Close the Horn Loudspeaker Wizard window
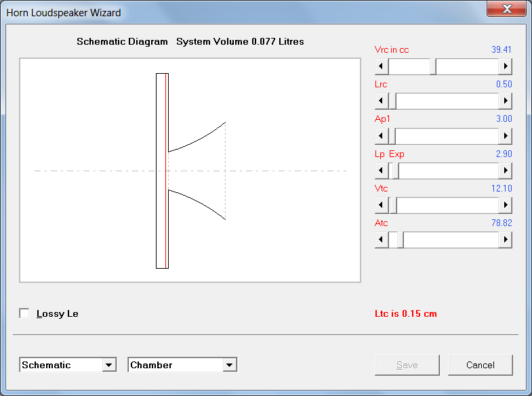 point(506,9)
